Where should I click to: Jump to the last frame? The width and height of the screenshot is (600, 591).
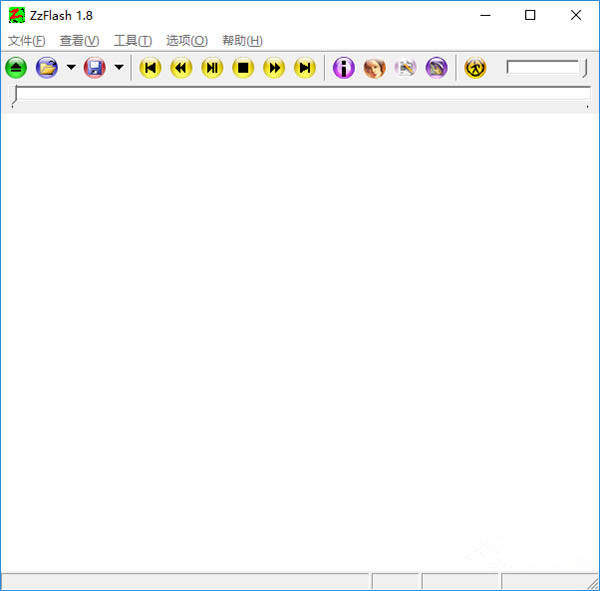tap(305, 68)
